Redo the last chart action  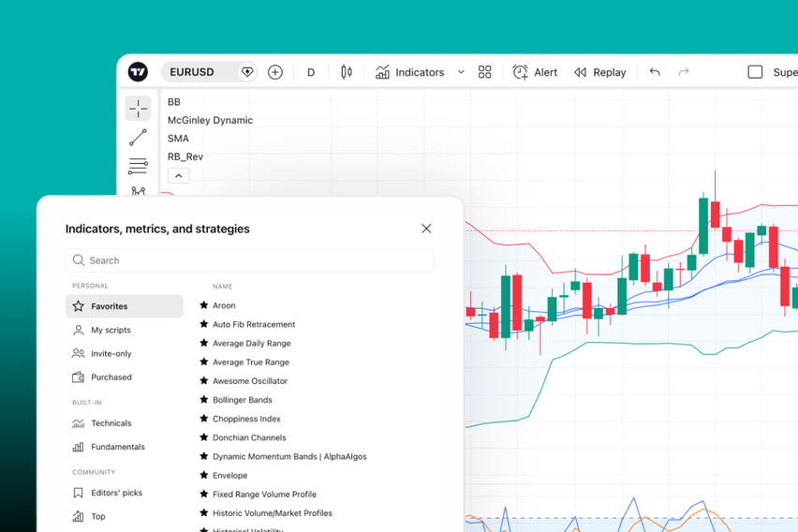[x=684, y=72]
